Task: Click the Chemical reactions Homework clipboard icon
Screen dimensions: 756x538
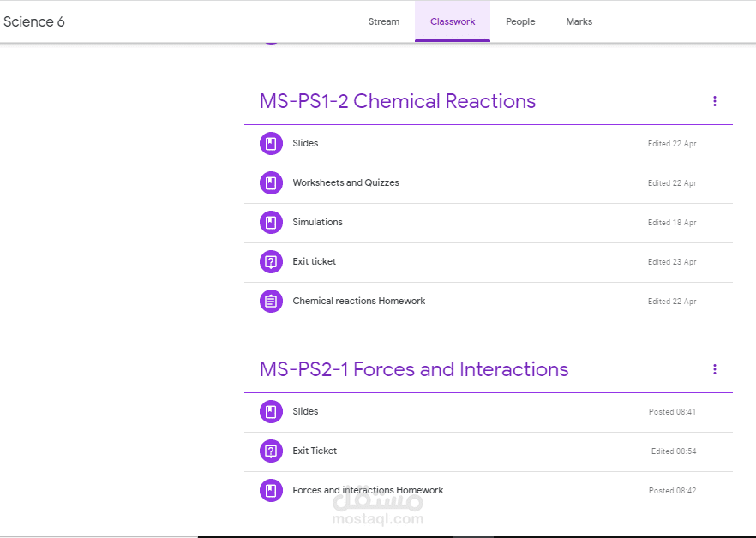Action: tap(271, 301)
